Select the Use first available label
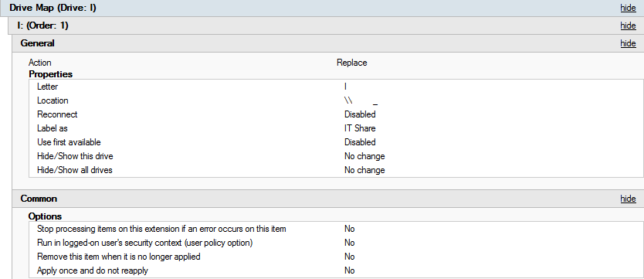Screen dimensions: 644x279 pos(69,142)
